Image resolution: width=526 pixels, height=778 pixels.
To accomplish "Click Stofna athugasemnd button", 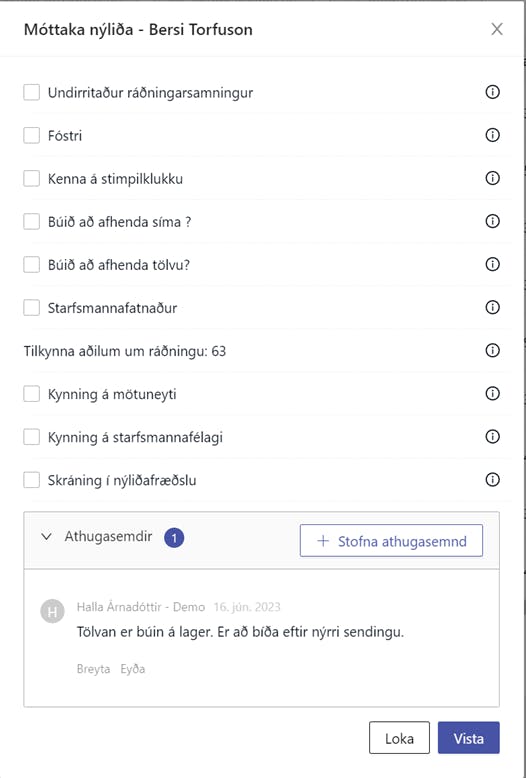I will 391,541.
